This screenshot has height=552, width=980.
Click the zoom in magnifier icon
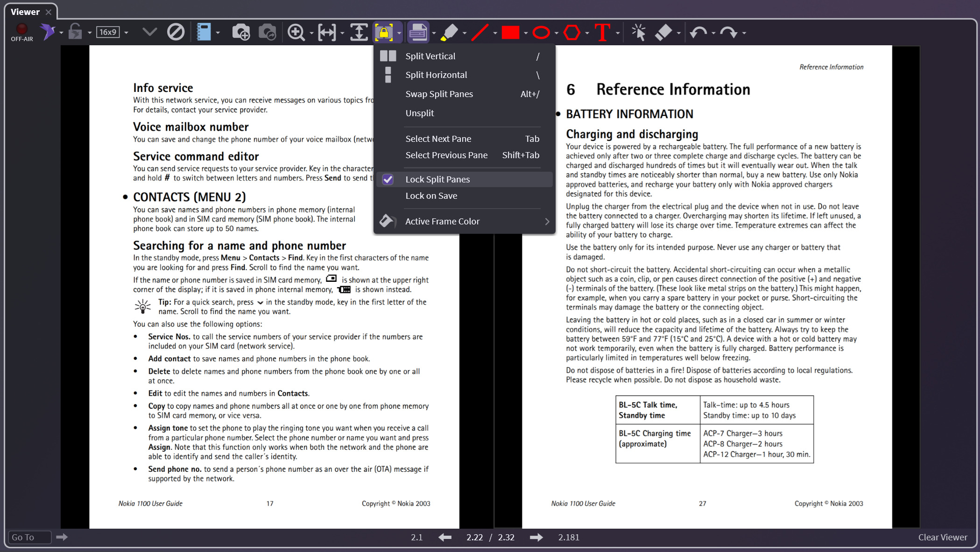pyautogui.click(x=296, y=32)
